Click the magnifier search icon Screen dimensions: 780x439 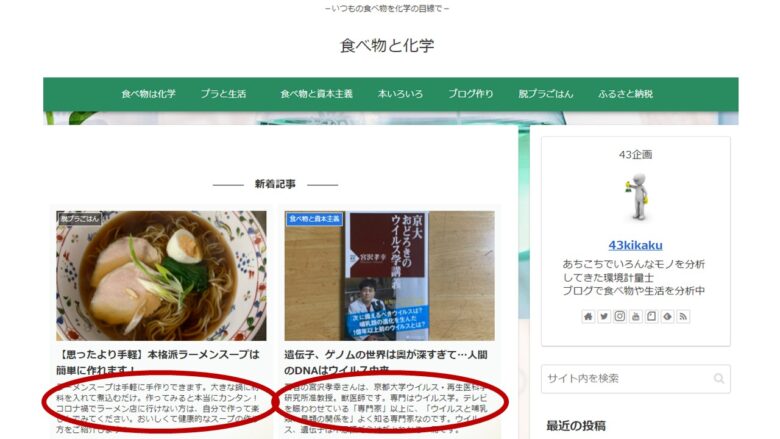719,378
